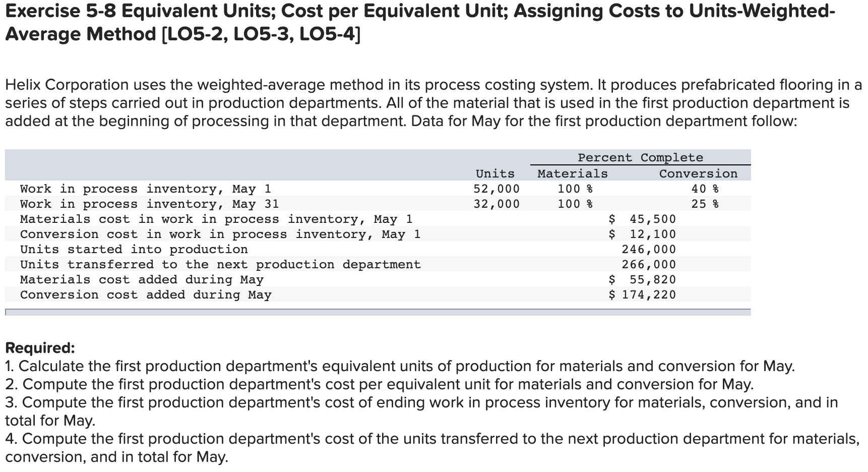This screenshot has width=868, height=472.
Task: Select the Materials cost added during May row
Action: coord(141,279)
